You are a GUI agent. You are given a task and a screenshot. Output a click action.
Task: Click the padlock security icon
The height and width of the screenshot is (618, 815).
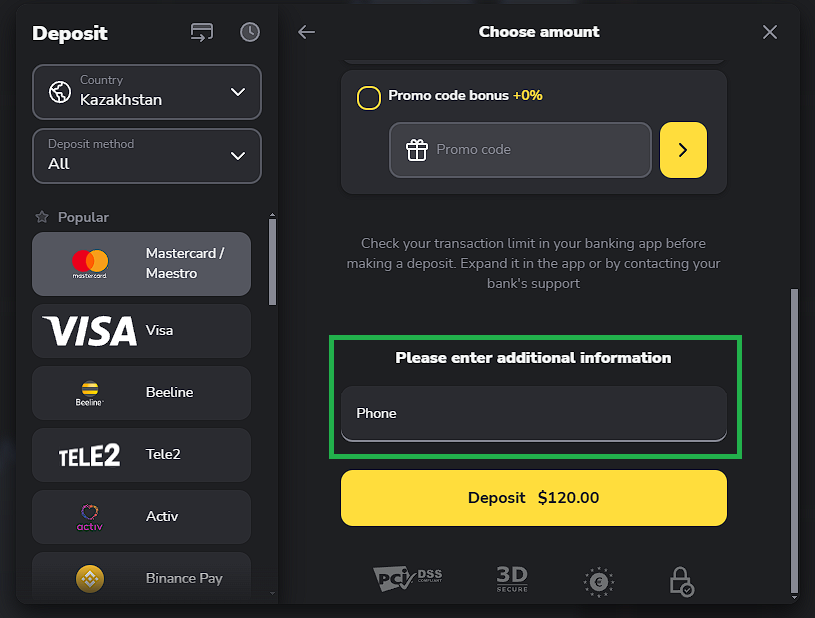(x=681, y=581)
